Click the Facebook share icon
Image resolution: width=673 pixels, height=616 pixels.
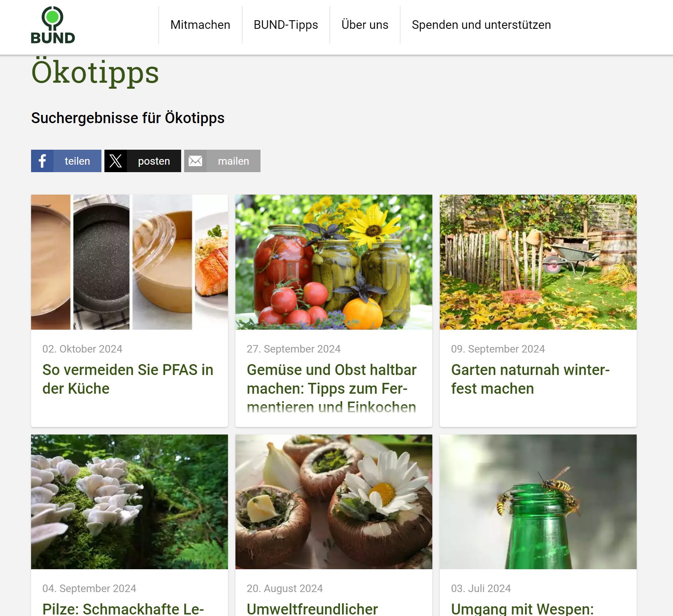point(42,161)
